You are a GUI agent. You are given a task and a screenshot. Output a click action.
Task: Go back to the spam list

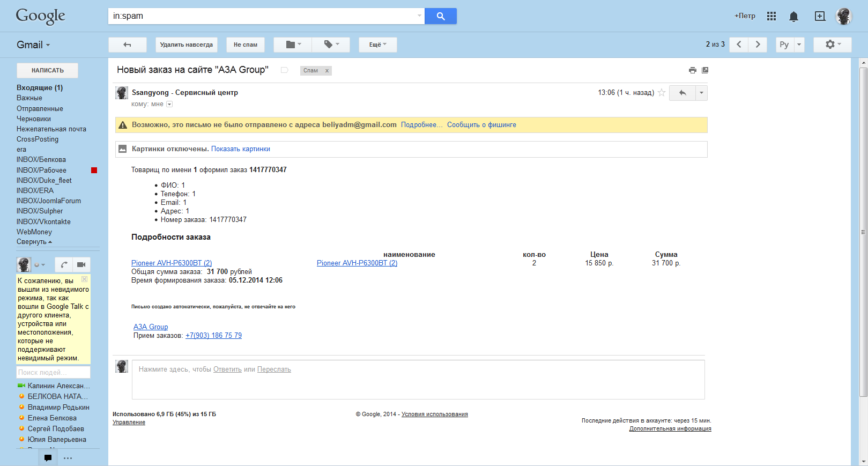point(128,45)
